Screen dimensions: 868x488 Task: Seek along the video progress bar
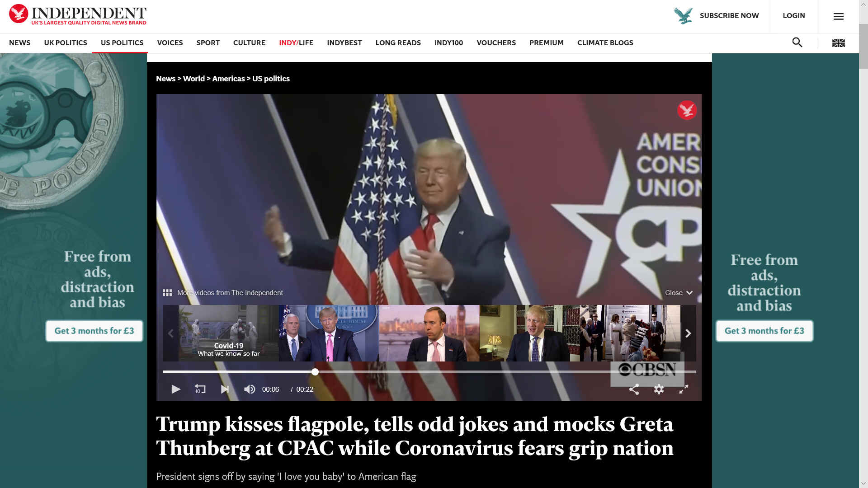point(429,372)
